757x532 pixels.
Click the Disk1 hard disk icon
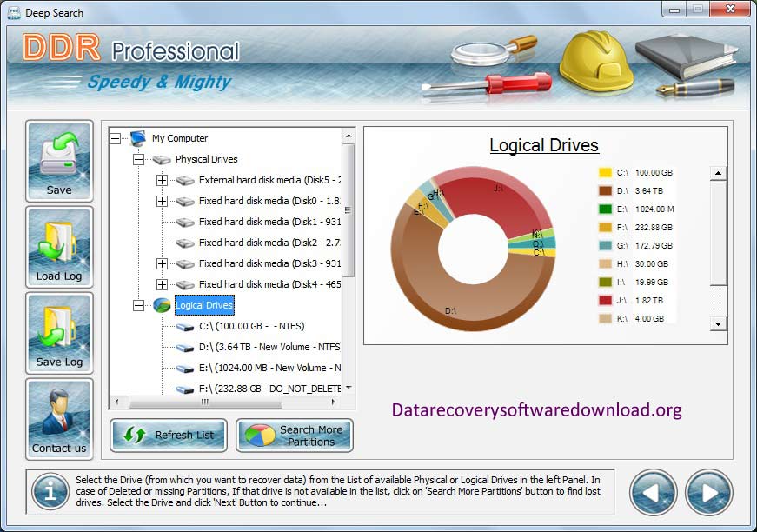[x=185, y=223]
